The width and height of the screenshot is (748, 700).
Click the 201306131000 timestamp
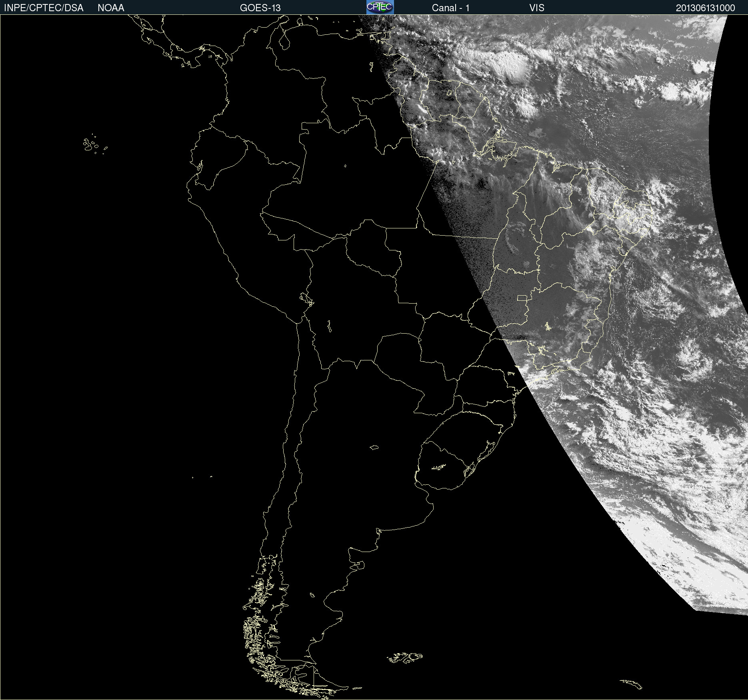pyautogui.click(x=705, y=8)
